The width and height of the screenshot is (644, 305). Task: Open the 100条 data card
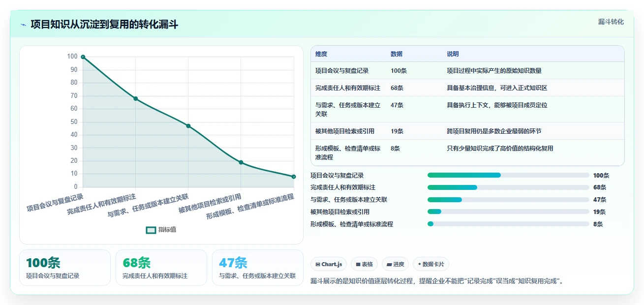click(65, 268)
